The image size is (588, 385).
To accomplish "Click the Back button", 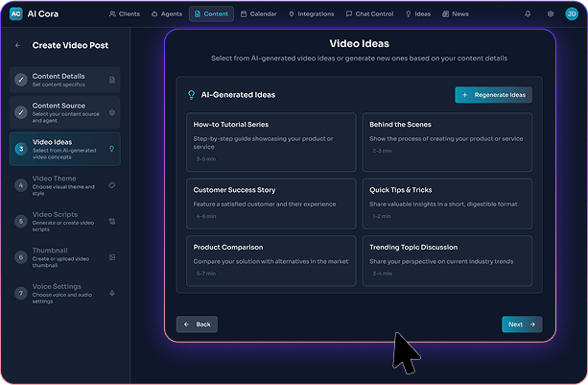I will [x=197, y=325].
